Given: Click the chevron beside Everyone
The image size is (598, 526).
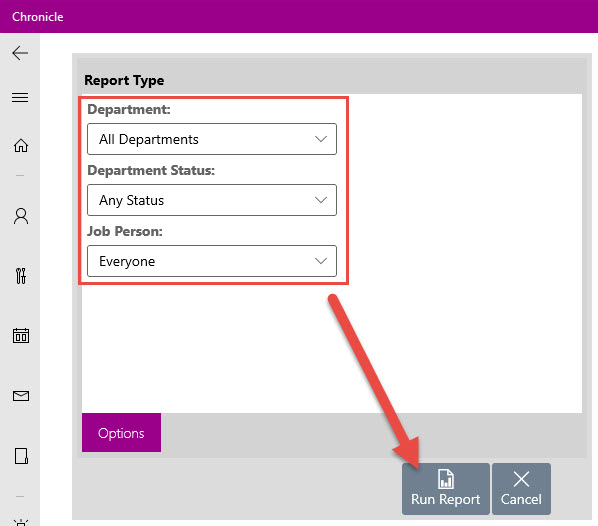Looking at the screenshot, I should tap(321, 261).
